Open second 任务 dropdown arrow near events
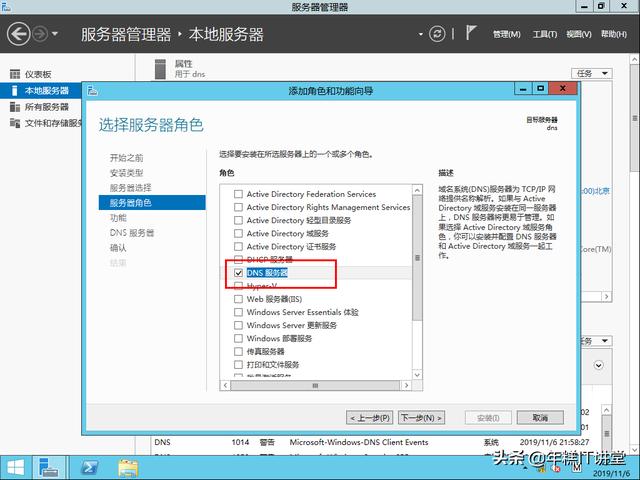The height and width of the screenshot is (480, 640). coord(605,340)
